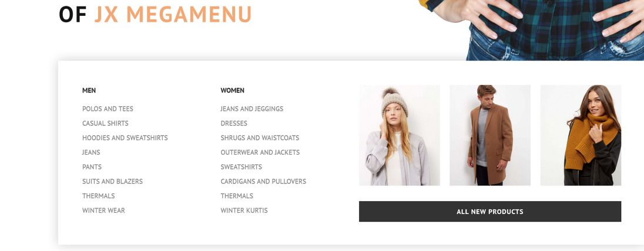This screenshot has width=644, height=251.
Task: Open the WOMEN category heading
Action: (232, 90)
